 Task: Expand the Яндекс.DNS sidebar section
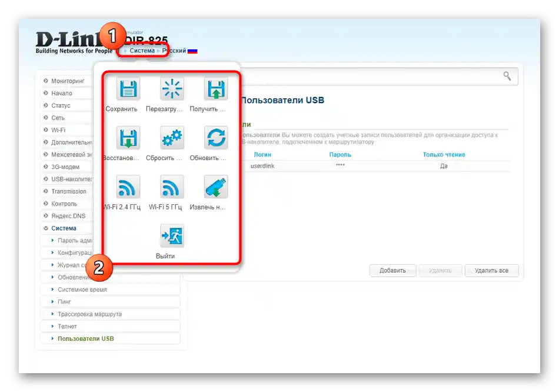point(68,216)
